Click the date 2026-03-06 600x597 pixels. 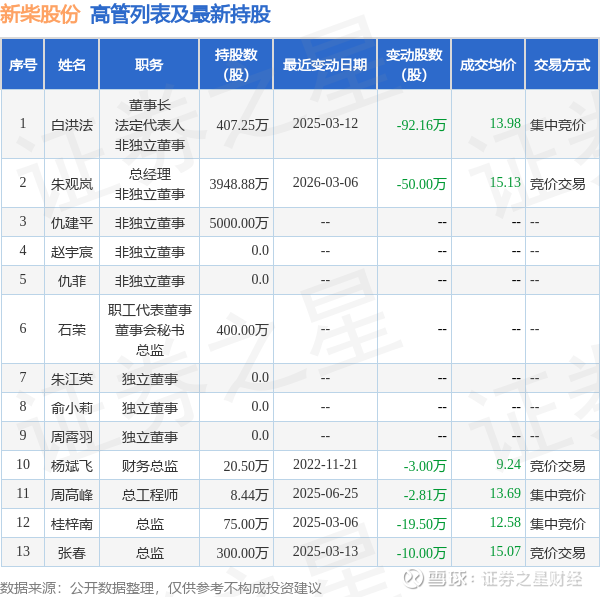pos(325,183)
